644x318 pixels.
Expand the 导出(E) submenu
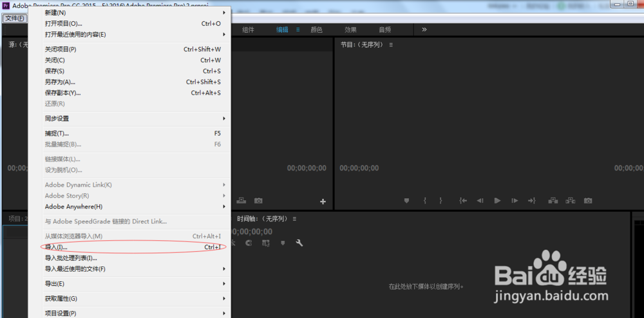(130, 284)
